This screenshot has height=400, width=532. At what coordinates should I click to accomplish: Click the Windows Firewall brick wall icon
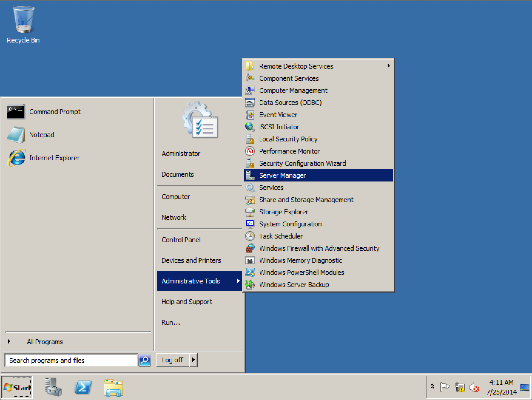250,248
